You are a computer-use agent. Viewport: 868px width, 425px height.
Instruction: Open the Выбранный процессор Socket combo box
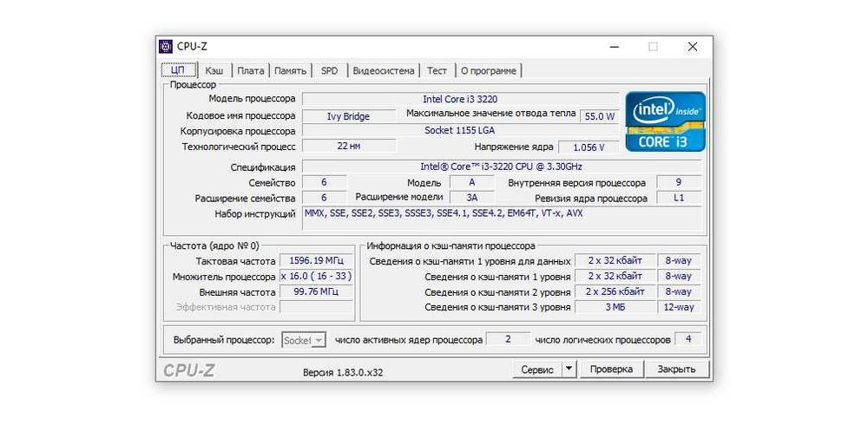click(x=303, y=340)
